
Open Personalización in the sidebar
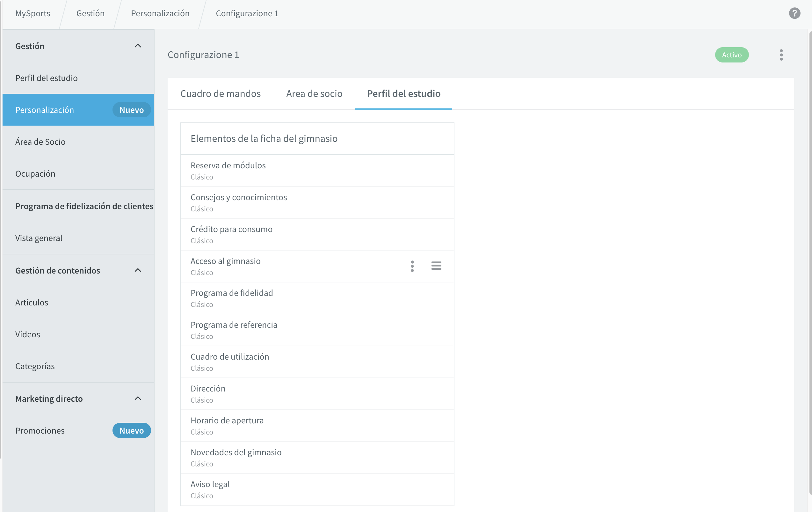[78, 110]
